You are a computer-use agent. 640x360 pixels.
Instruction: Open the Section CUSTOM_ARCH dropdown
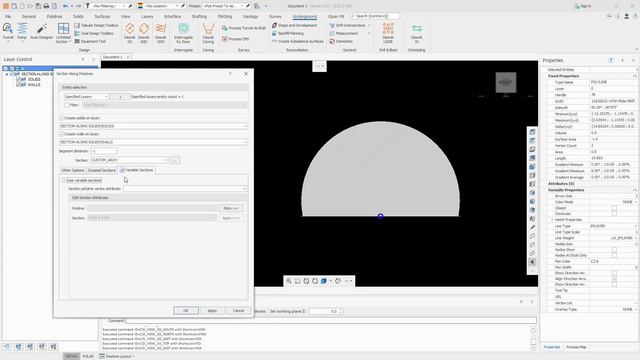coord(129,160)
